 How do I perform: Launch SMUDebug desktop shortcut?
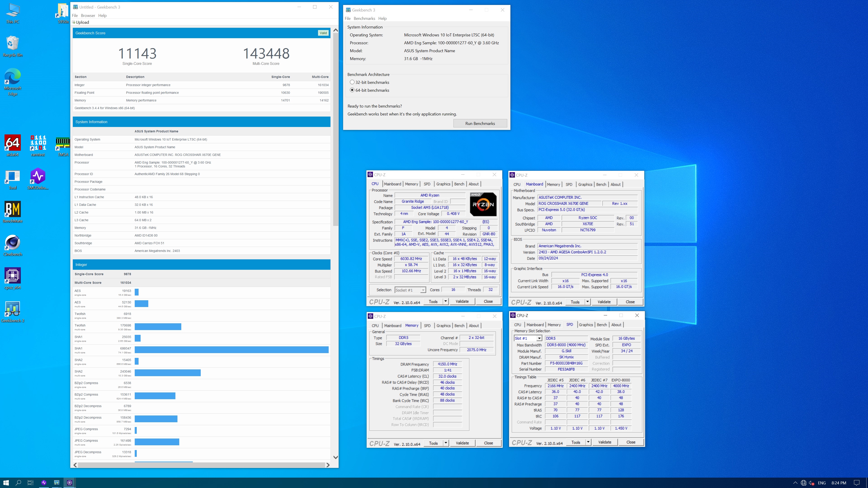38,179
